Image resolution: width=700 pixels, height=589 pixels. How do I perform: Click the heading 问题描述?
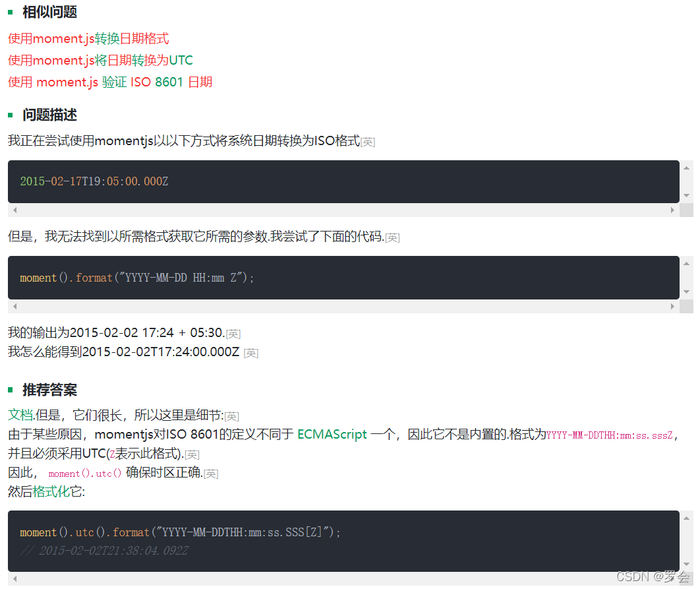tap(49, 115)
